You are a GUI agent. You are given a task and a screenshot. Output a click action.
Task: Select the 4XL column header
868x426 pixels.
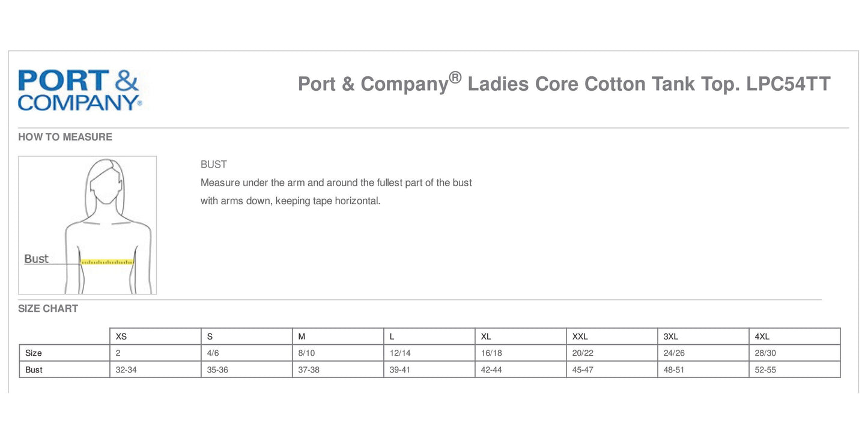(x=762, y=336)
